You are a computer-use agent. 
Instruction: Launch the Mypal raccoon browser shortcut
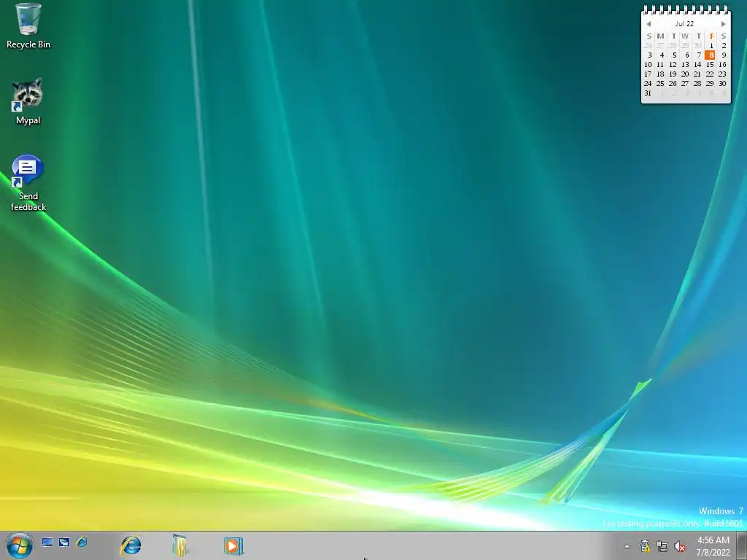click(x=28, y=101)
